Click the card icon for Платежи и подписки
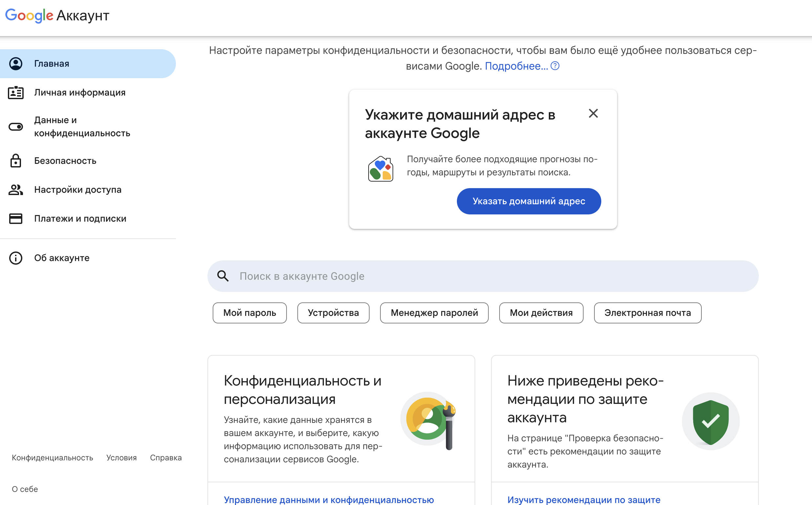This screenshot has height=505, width=812. 16,218
